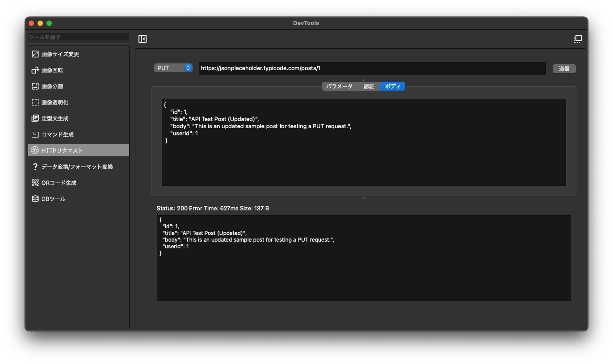The image size is (613, 364).
Task: Click the request URL input field
Action: 372,68
